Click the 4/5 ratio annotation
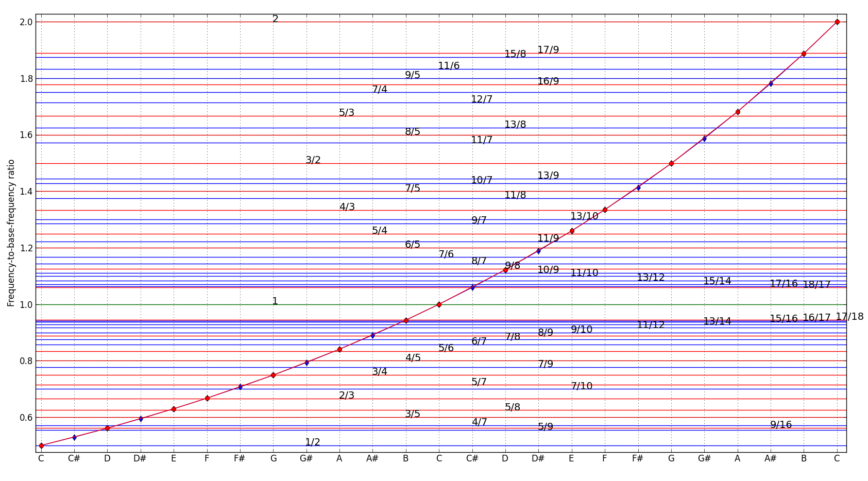 coord(413,358)
